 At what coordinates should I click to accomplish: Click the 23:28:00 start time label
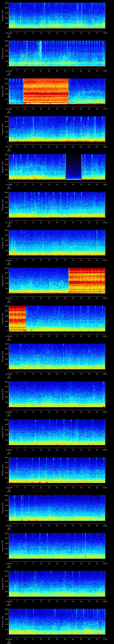9,563
